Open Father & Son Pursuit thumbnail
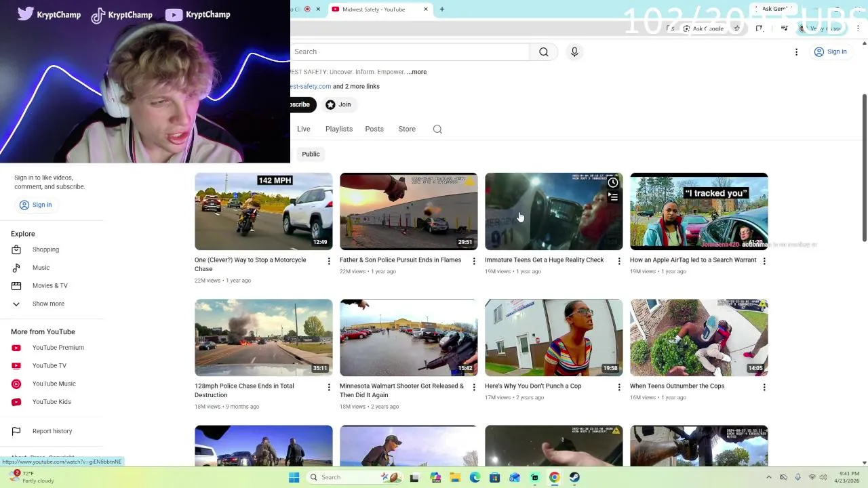868x488 pixels. 409,211
